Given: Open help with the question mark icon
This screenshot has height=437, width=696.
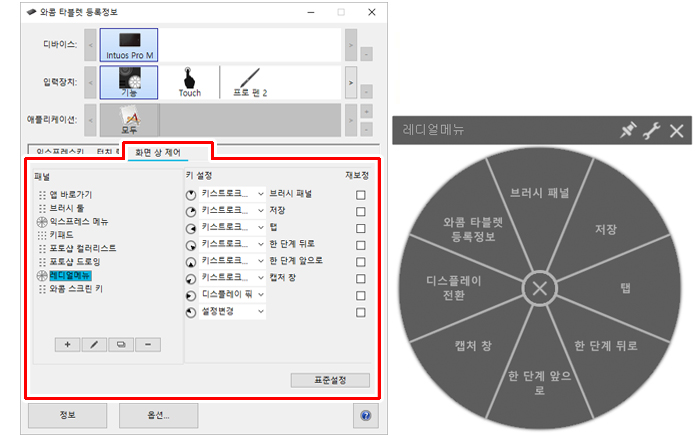Looking at the screenshot, I should coord(366,416).
